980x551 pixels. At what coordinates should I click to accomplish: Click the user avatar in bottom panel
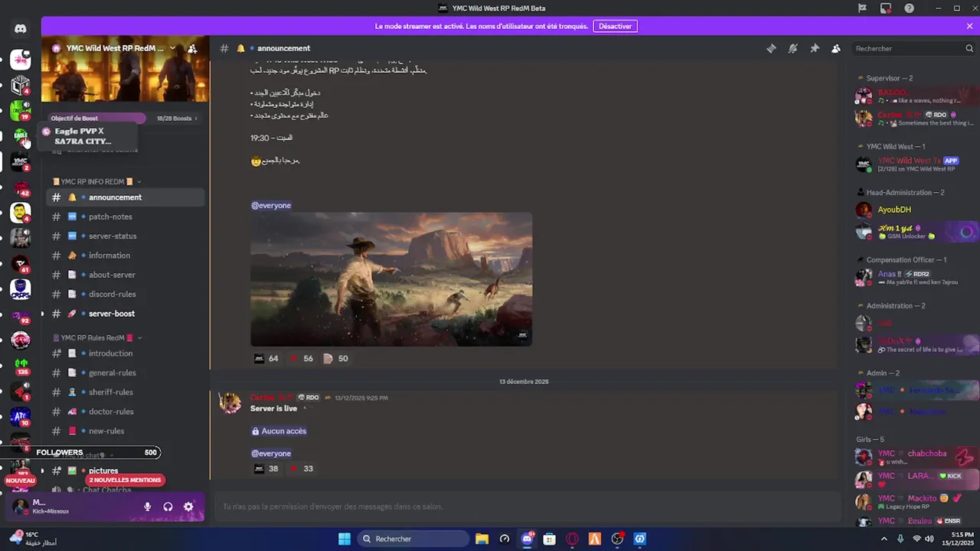[x=21, y=507]
